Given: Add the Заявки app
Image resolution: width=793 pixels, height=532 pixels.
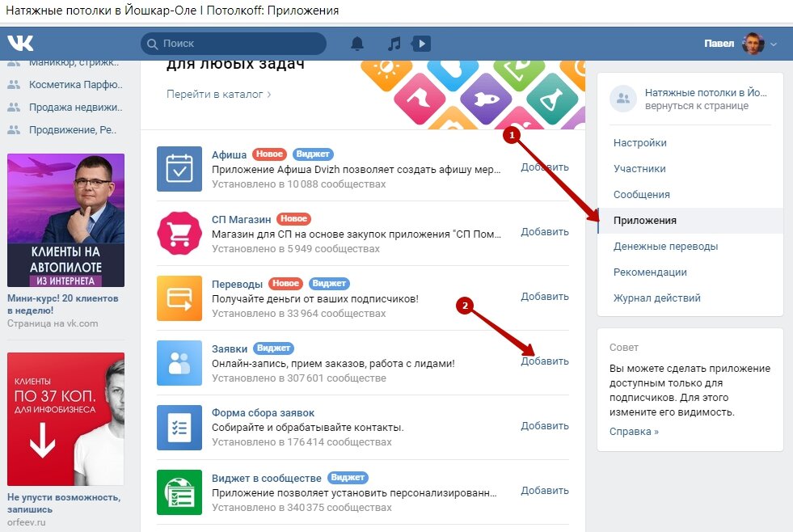Looking at the screenshot, I should pos(545,361).
